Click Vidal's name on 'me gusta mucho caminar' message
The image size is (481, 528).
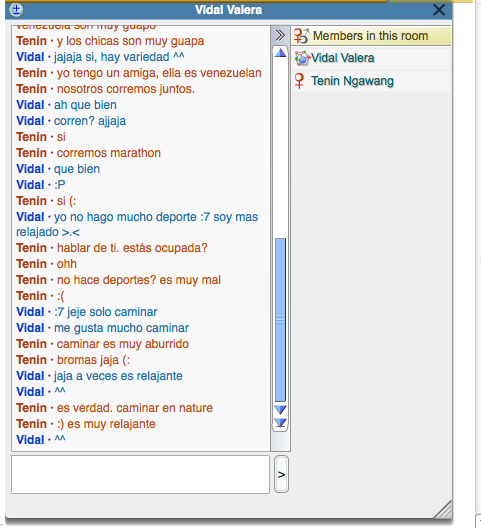pyautogui.click(x=30, y=328)
